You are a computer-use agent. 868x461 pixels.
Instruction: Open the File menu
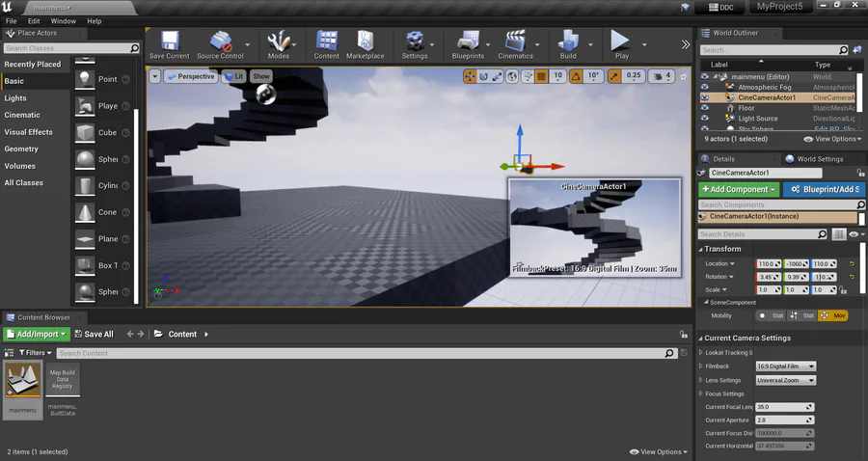pos(11,21)
